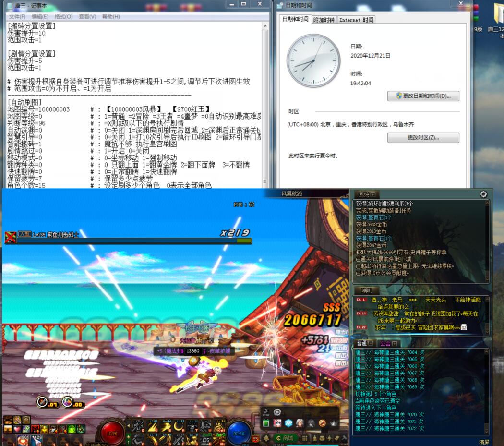Click the Ctrl-key skill icon
Screen dimensions: 504x446
pyautogui.click(x=220, y=426)
